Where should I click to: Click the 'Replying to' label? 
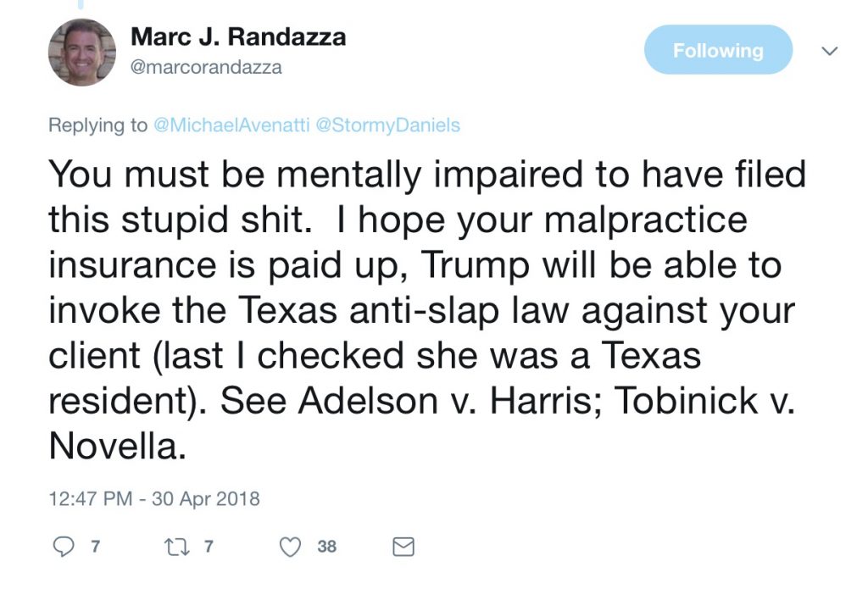[98, 125]
